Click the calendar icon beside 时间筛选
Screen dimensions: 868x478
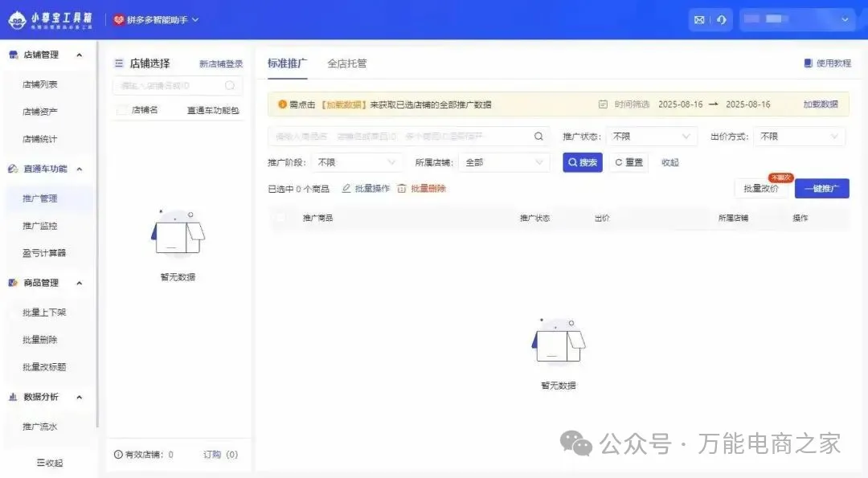(x=604, y=104)
